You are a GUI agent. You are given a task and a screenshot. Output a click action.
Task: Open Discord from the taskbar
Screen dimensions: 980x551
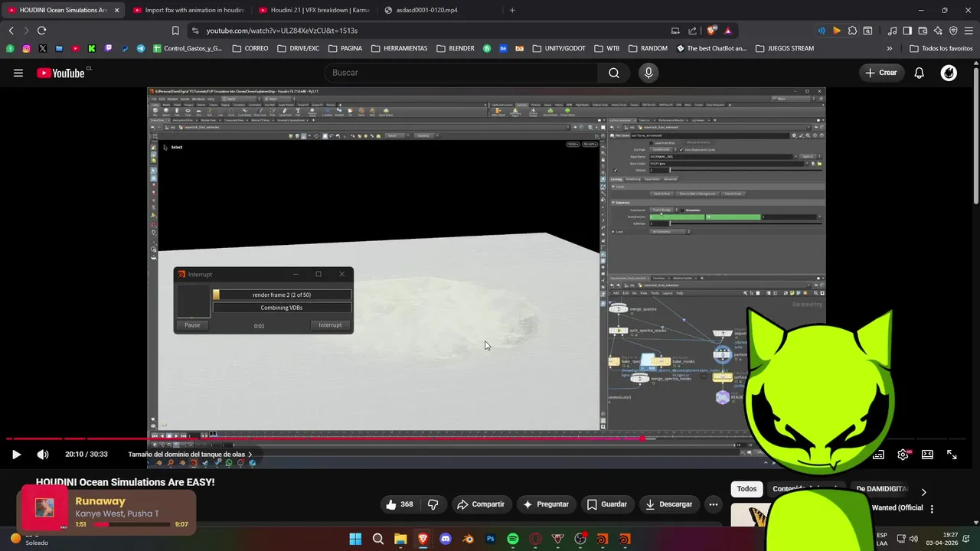click(446, 539)
